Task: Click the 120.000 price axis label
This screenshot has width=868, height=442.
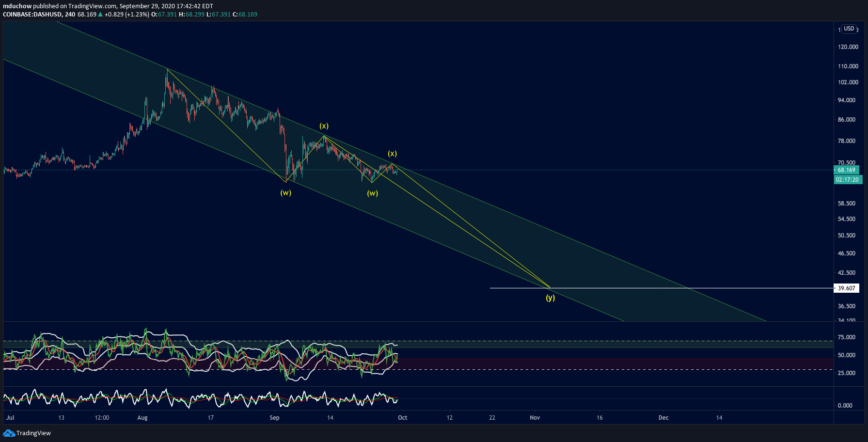Action: (x=848, y=47)
